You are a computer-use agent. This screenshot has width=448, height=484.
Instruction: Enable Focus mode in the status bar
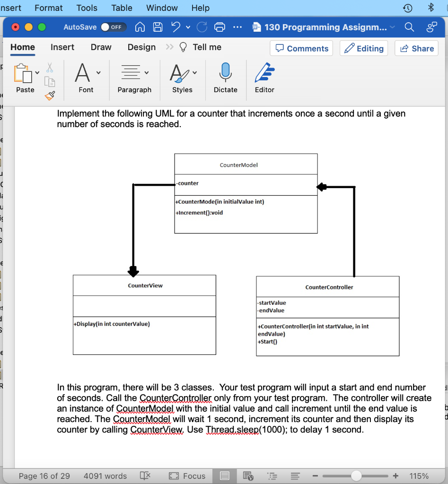187,476
